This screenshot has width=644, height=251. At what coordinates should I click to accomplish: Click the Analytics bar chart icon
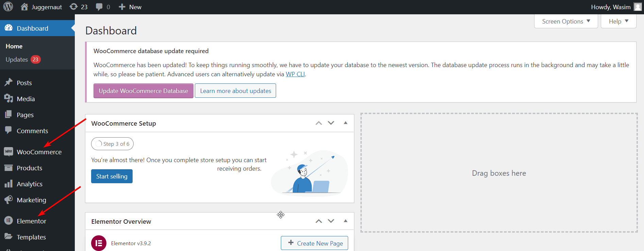9,184
